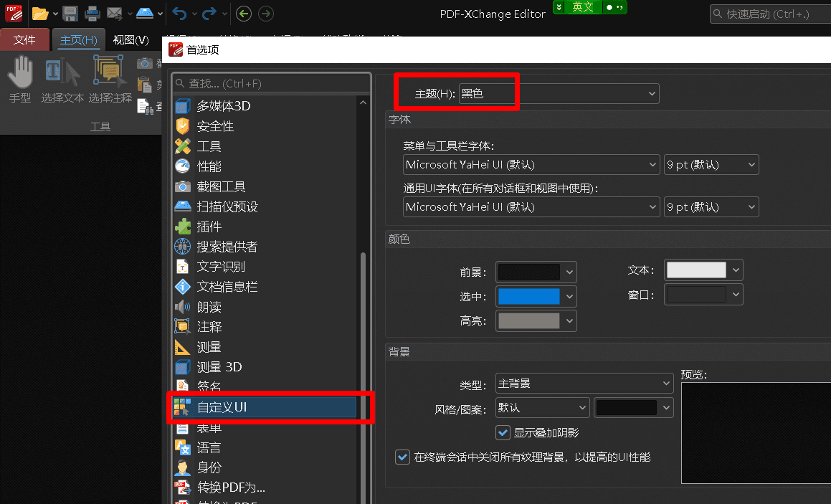
Task: Toggle the 显示叠加阴影 checkbox
Action: click(x=503, y=432)
